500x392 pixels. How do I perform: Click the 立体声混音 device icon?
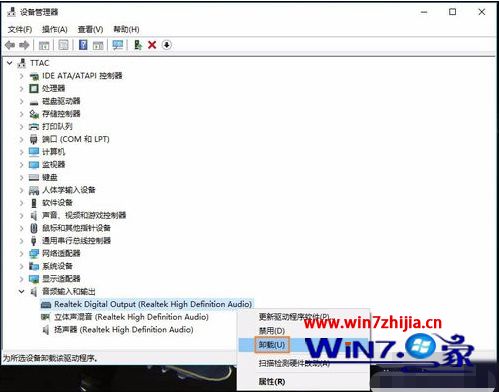click(x=45, y=317)
